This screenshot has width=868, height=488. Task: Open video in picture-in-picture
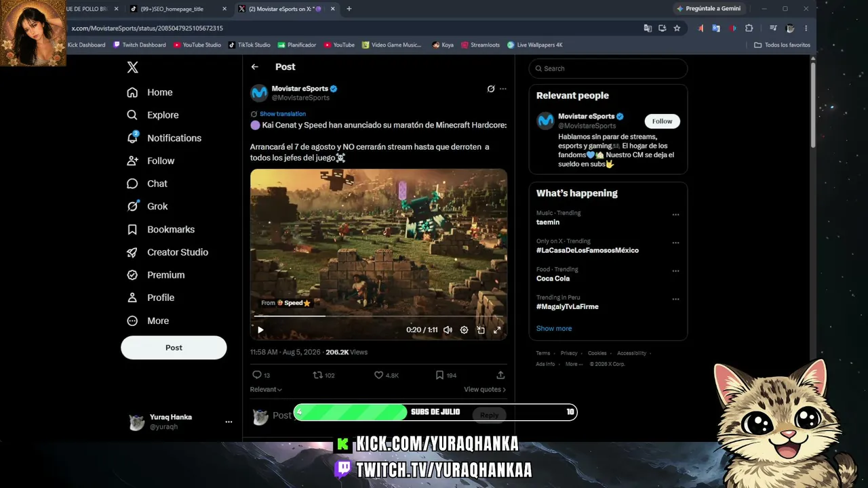click(x=481, y=330)
